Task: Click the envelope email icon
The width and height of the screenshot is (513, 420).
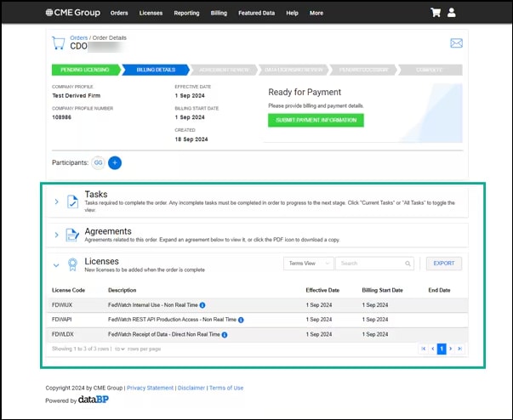Action: click(456, 43)
